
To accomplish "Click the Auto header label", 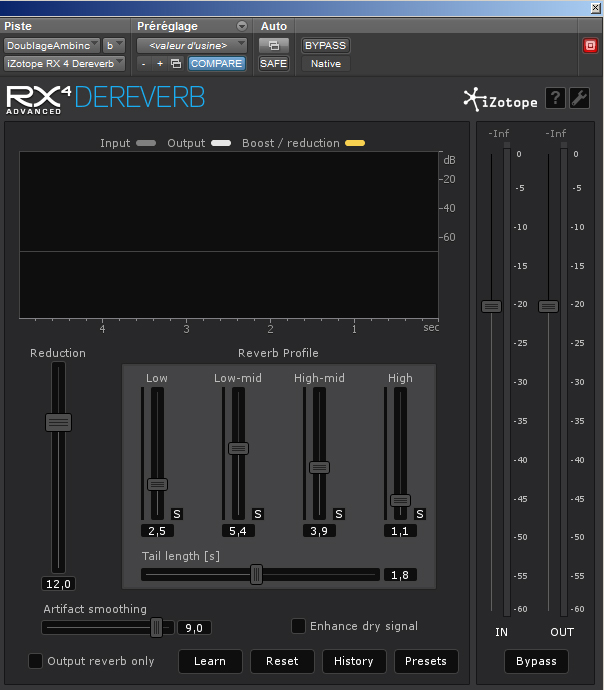I will click(274, 26).
